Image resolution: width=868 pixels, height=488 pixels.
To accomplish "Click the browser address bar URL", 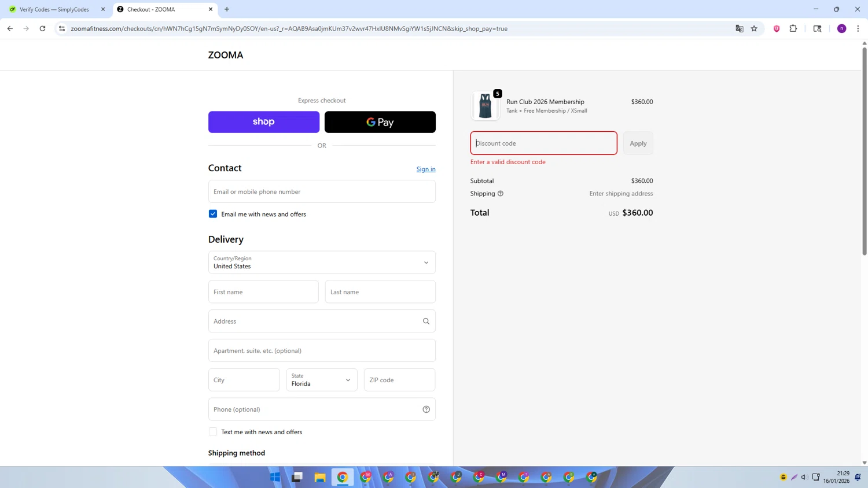I will pyautogui.click(x=289, y=28).
